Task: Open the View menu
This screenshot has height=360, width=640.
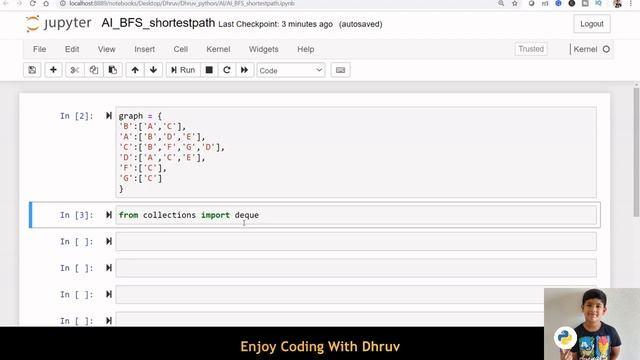Action: pyautogui.click(x=107, y=49)
